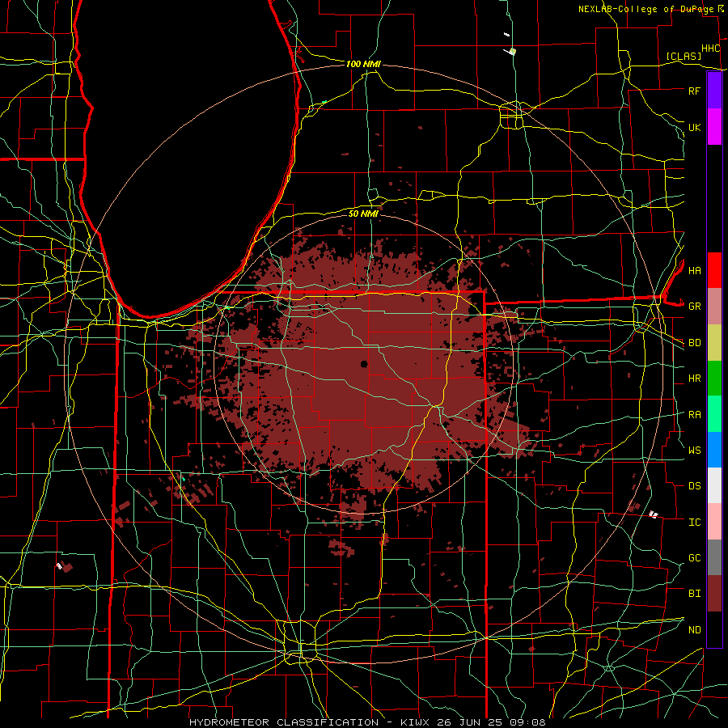This screenshot has width=728, height=728.
Task: Click the "HYDROMETEOR CLASSIFICATION" title text
Action: (x=284, y=722)
